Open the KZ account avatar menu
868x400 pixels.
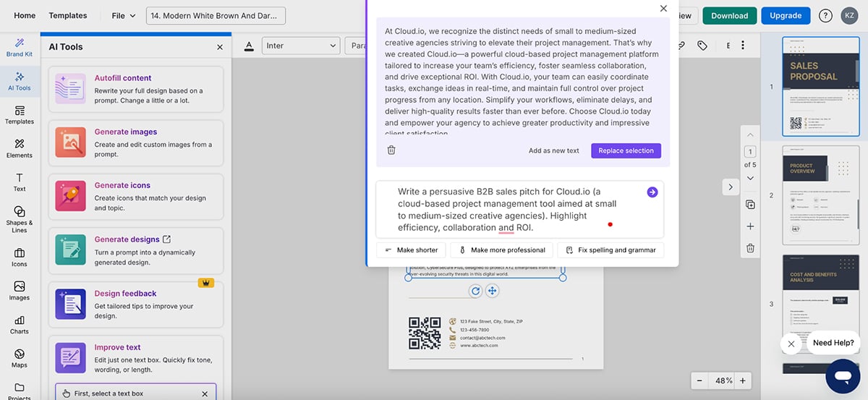pyautogui.click(x=849, y=15)
